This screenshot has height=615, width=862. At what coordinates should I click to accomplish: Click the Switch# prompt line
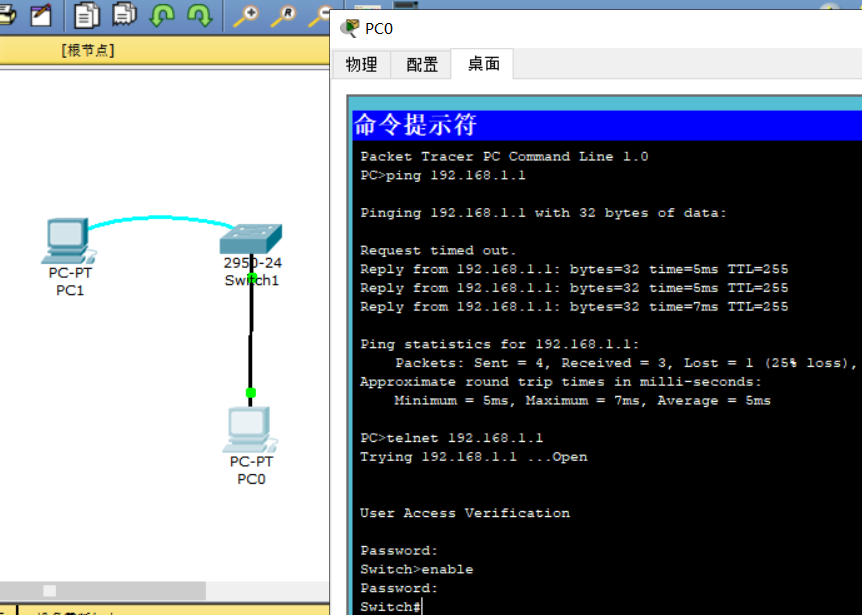pos(391,607)
